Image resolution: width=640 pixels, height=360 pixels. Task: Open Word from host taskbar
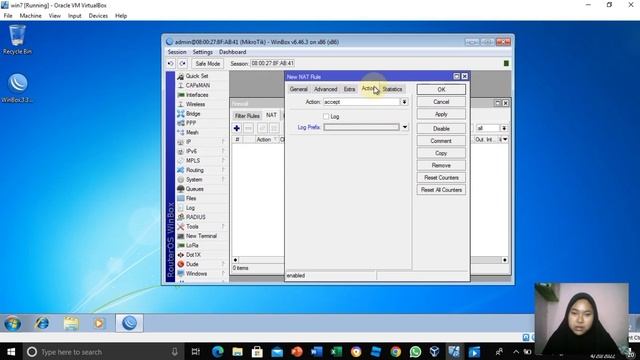(316, 351)
